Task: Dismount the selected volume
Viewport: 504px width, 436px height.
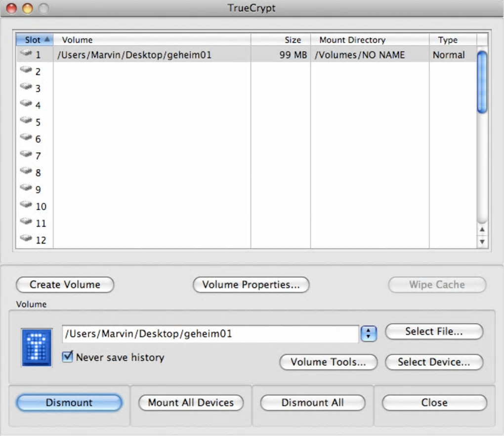Action: click(69, 403)
